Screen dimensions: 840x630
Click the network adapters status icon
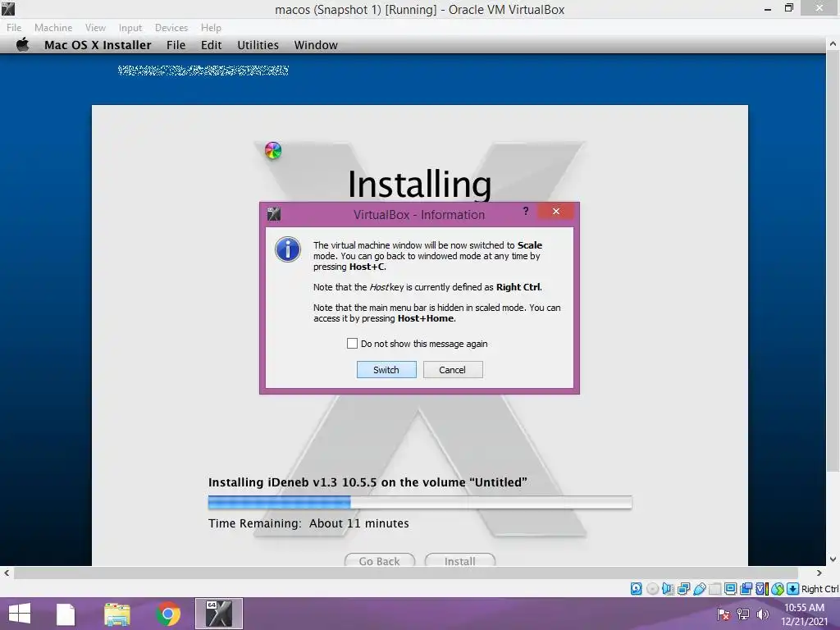click(683, 589)
